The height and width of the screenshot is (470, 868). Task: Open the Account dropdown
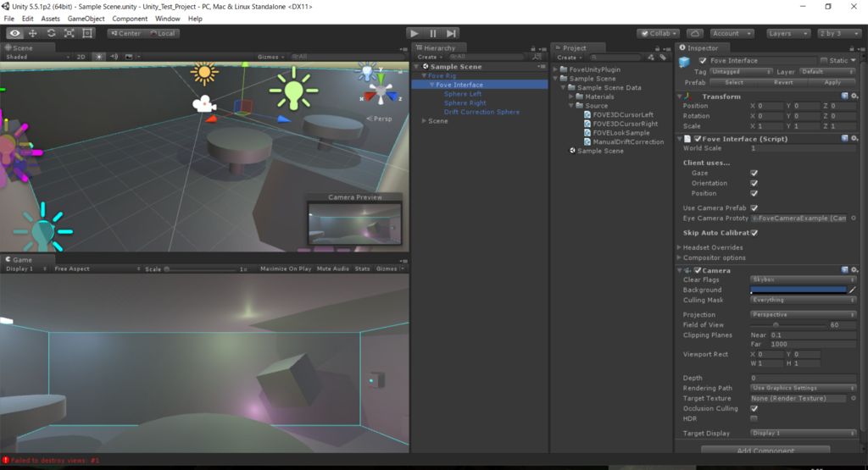coord(732,33)
